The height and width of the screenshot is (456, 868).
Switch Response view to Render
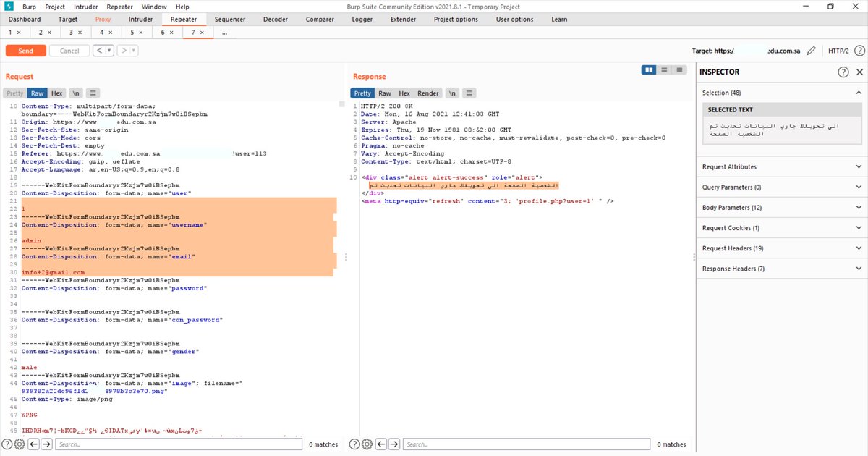click(428, 93)
